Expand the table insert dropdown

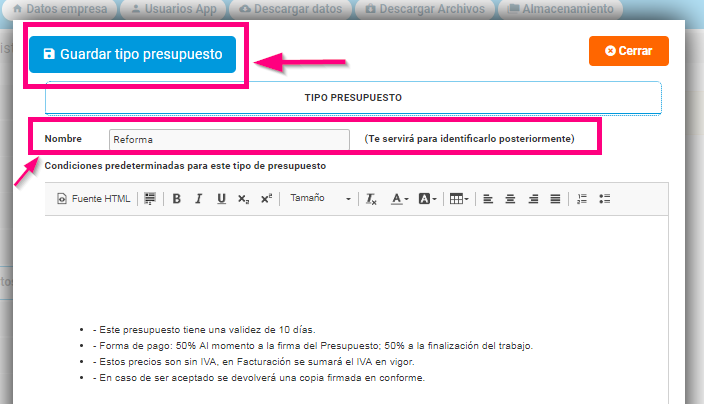tap(459, 199)
